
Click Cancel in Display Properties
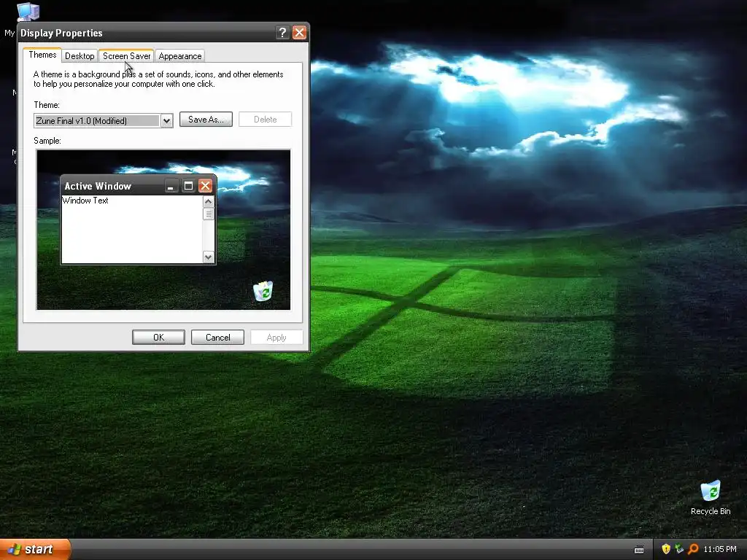coord(217,337)
